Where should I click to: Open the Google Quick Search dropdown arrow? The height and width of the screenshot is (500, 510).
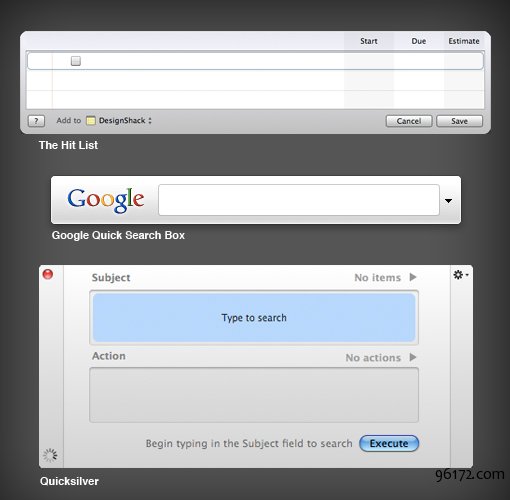tap(449, 201)
